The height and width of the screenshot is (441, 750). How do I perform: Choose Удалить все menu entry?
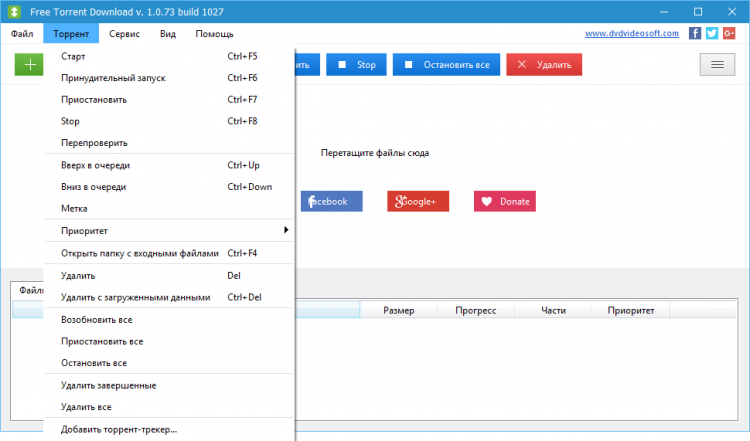(169, 407)
